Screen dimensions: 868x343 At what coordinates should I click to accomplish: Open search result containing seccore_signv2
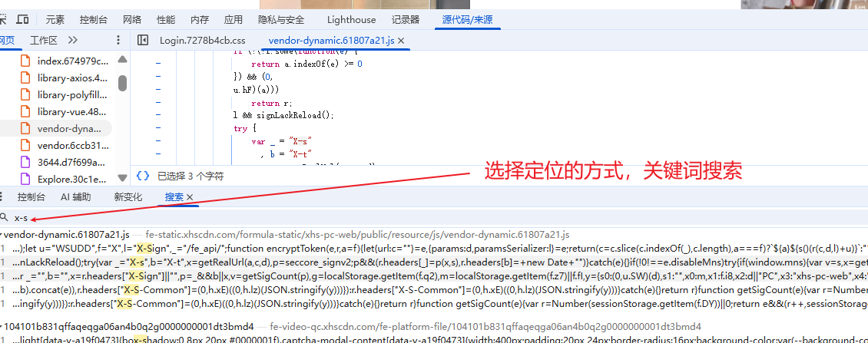434,261
